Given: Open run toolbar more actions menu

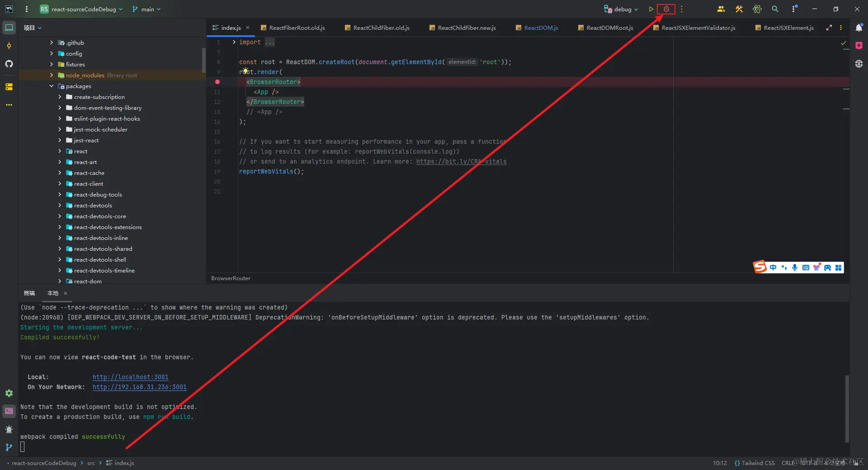Looking at the screenshot, I should (x=682, y=9).
